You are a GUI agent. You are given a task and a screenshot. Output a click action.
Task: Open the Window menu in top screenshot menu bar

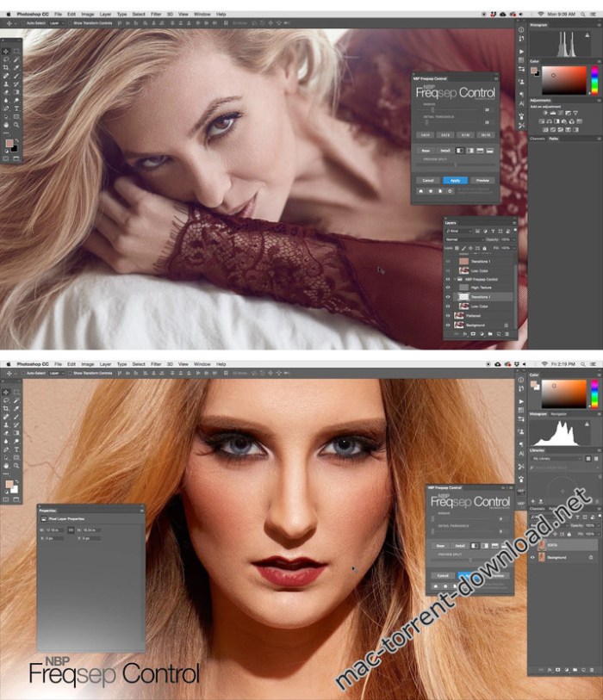[x=202, y=15]
